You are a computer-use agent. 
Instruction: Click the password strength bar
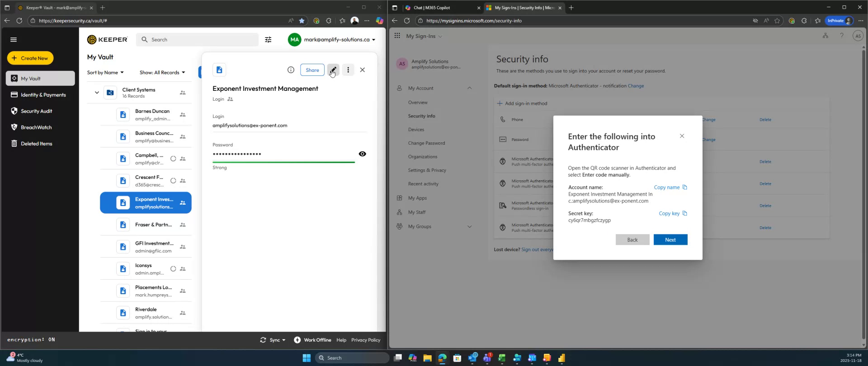coord(283,162)
